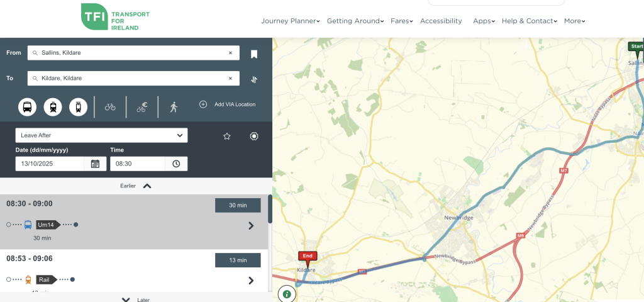
Task: Toggle the tram transport mode
Action: 79,107
